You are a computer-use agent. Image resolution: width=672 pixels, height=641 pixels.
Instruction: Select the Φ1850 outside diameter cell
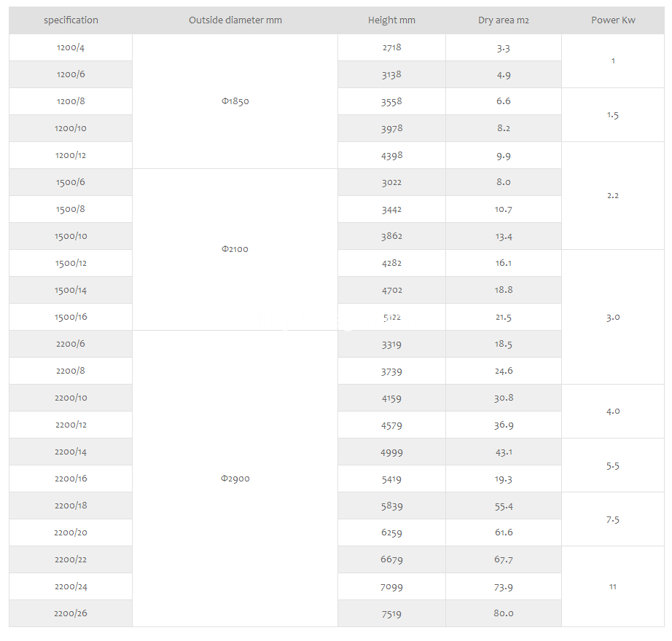[x=235, y=101]
